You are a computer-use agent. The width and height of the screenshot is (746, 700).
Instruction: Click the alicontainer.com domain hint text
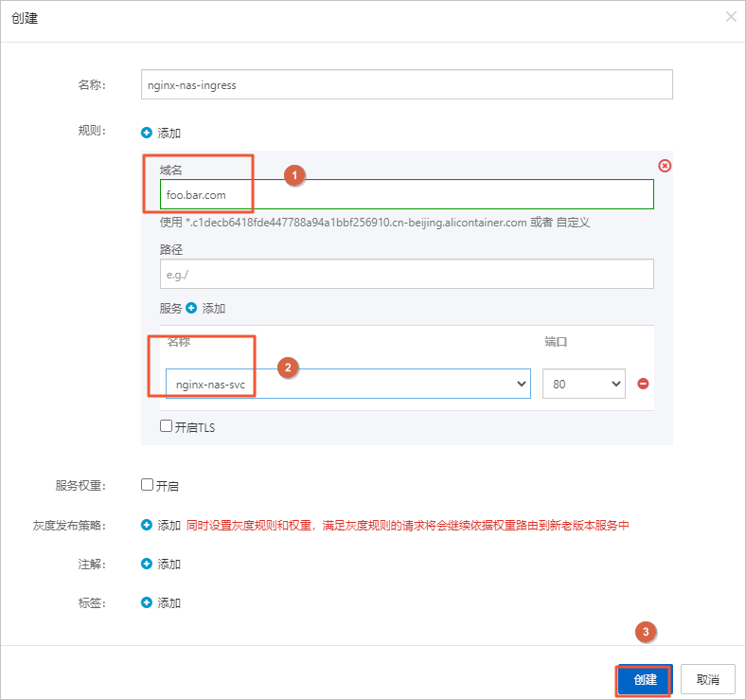(x=356, y=223)
